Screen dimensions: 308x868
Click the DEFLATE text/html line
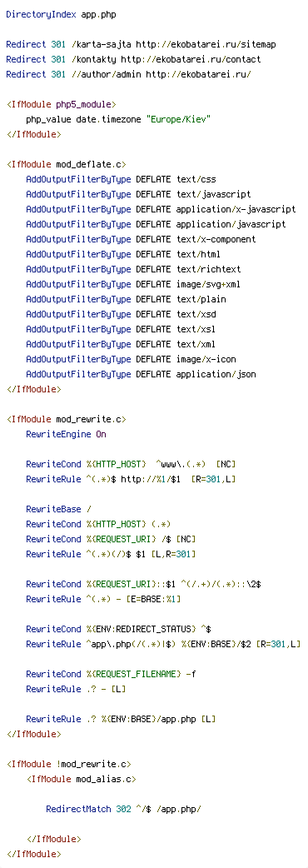123,254
